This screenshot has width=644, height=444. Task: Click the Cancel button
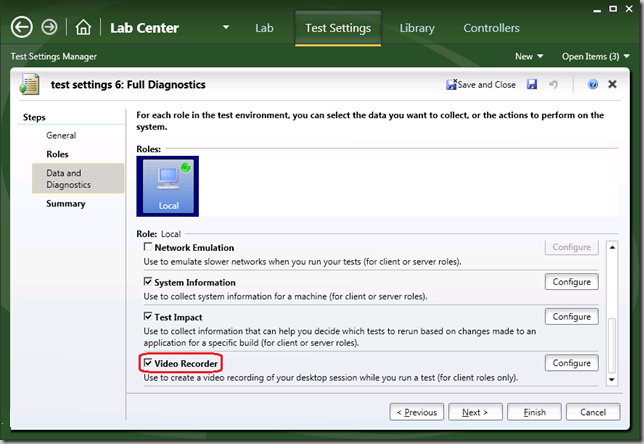tap(593, 412)
